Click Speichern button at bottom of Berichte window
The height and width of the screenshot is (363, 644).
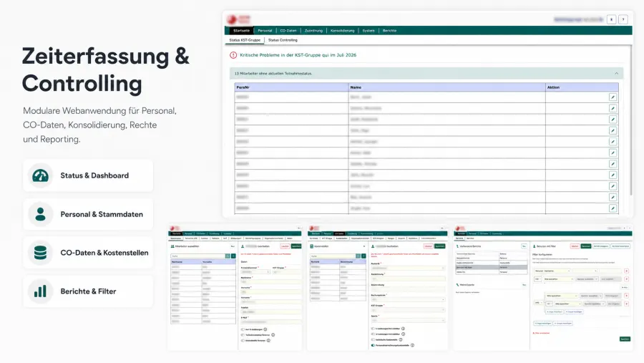pyautogui.click(x=625, y=339)
